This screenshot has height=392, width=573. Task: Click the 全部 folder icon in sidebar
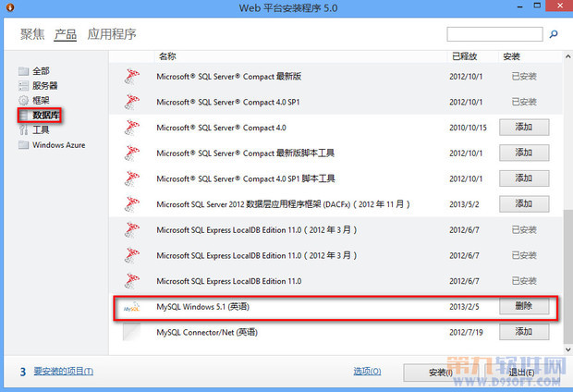click(x=23, y=71)
